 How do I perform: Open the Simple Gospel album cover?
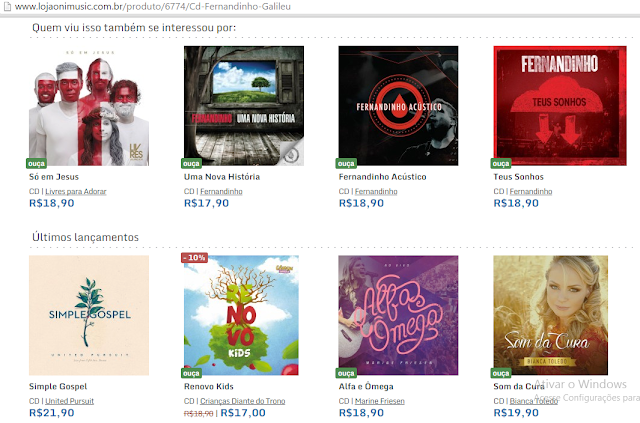[89, 315]
